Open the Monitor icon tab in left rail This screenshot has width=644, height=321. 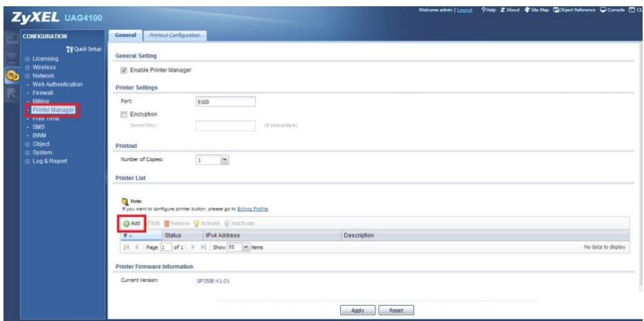point(12,57)
